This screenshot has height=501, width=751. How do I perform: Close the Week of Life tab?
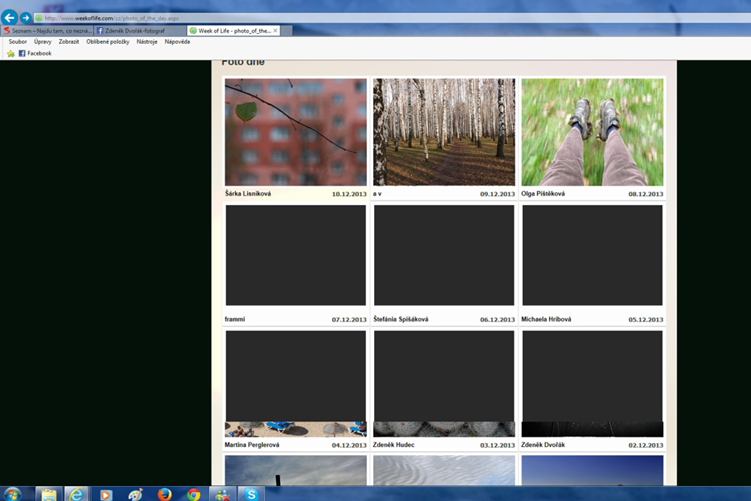(275, 30)
